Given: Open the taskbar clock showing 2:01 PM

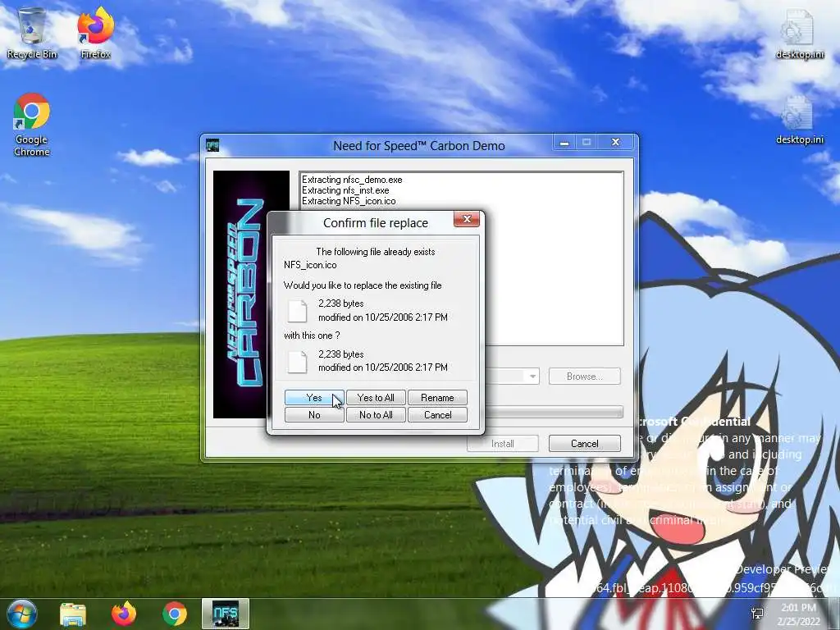Looking at the screenshot, I should click(x=798, y=614).
